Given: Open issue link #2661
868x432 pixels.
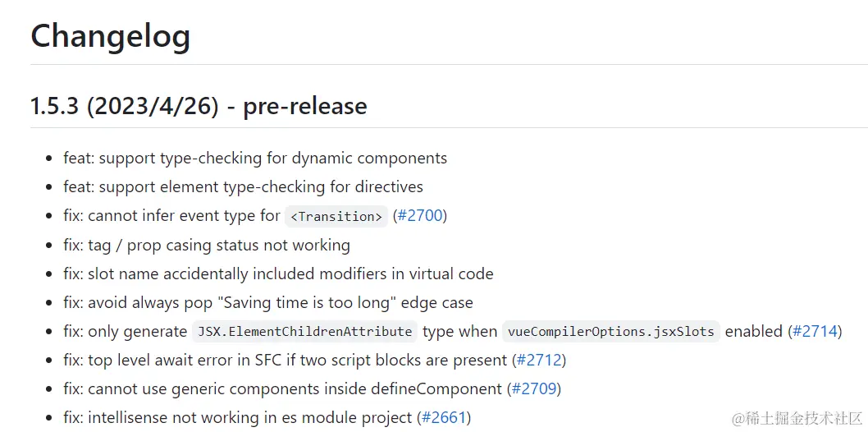Looking at the screenshot, I should pyautogui.click(x=444, y=418).
